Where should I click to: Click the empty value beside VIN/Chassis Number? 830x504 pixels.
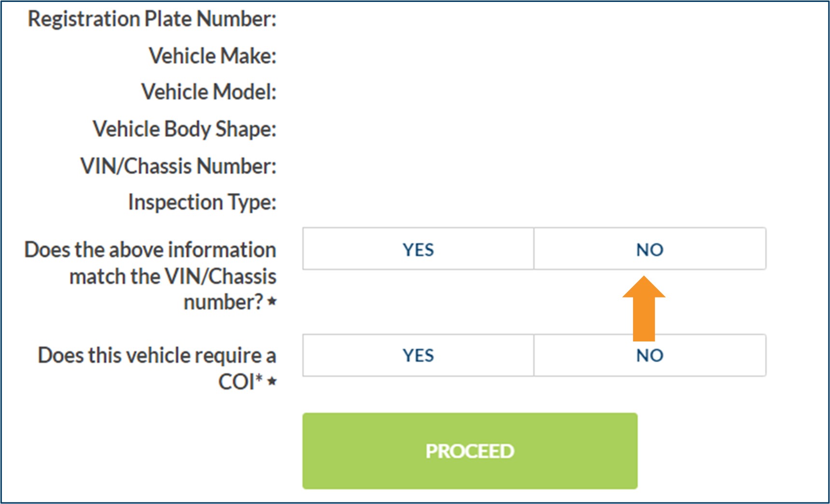pyautogui.click(x=434, y=166)
